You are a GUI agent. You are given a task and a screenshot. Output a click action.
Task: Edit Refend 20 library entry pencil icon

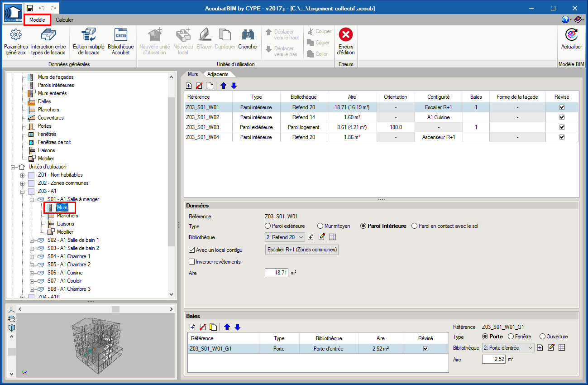point(322,237)
